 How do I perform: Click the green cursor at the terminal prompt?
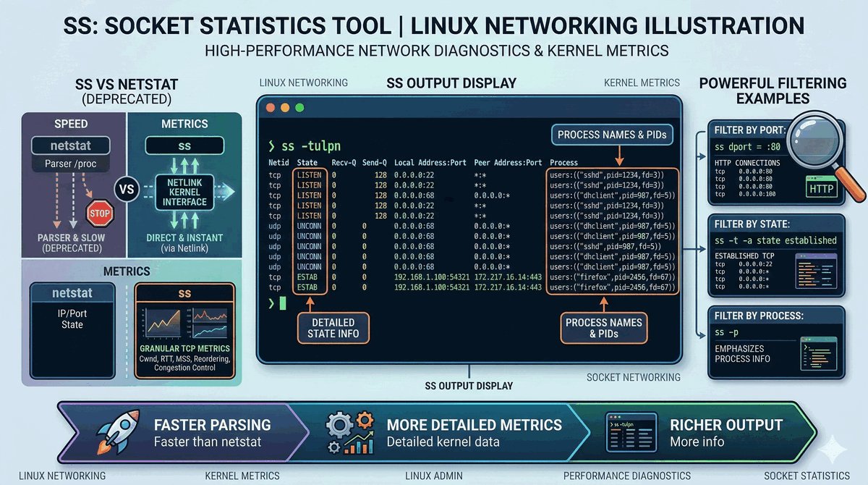tap(282, 303)
